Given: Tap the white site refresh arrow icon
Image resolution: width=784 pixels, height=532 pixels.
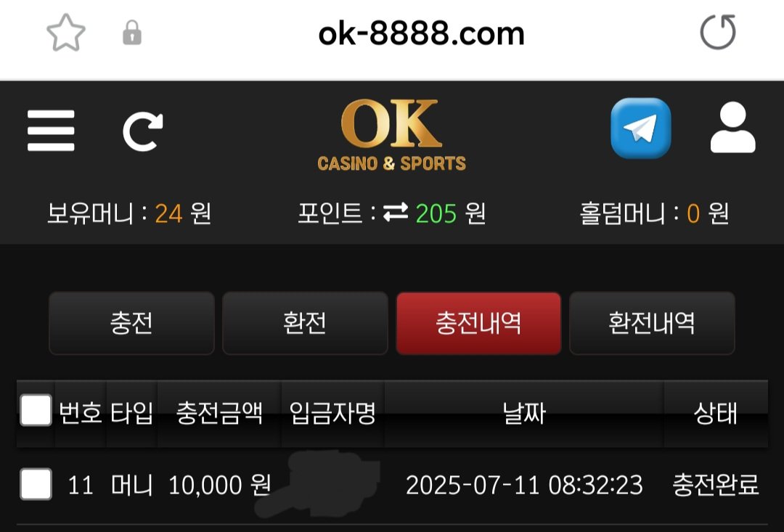Looking at the screenshot, I should pos(143,131).
